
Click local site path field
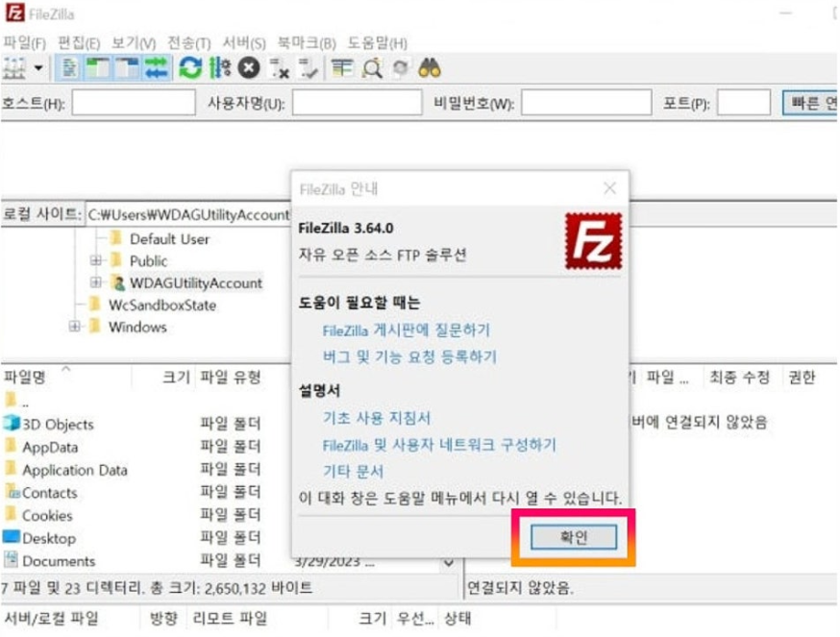click(x=188, y=215)
